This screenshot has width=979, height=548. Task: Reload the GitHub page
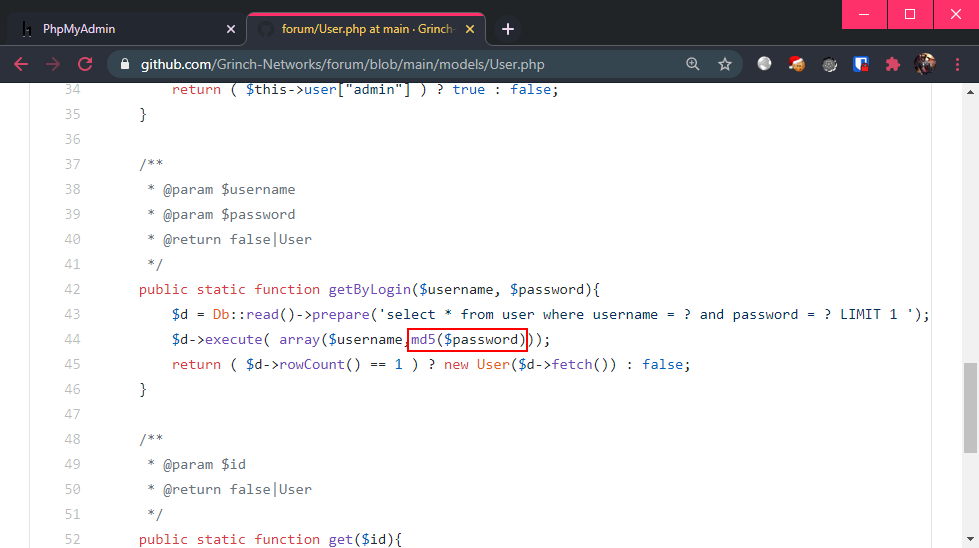[85, 64]
